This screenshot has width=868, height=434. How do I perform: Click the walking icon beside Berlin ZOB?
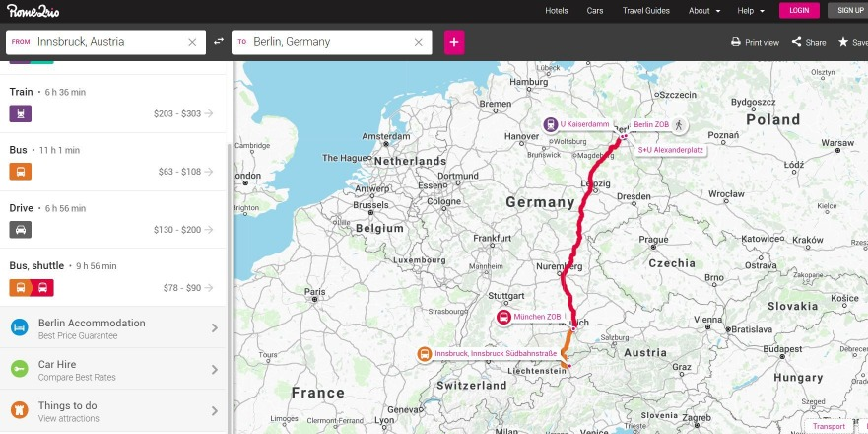coord(679,124)
